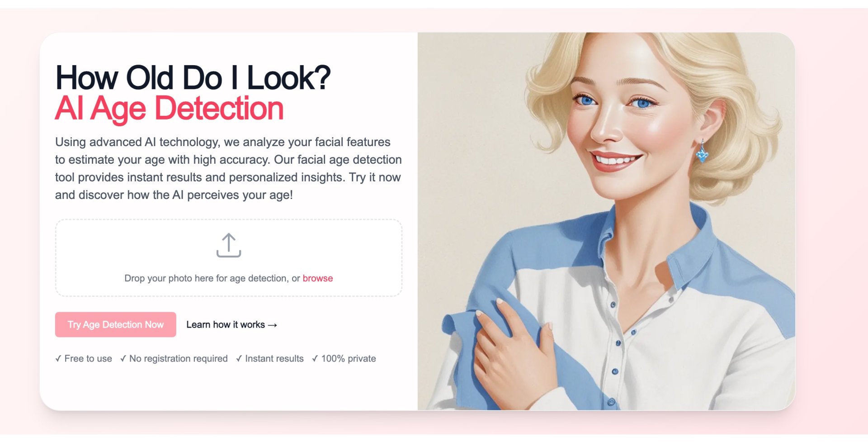Click the arrow after Learn how it works
Image resolution: width=868 pixels, height=442 pixels.
pyautogui.click(x=272, y=325)
